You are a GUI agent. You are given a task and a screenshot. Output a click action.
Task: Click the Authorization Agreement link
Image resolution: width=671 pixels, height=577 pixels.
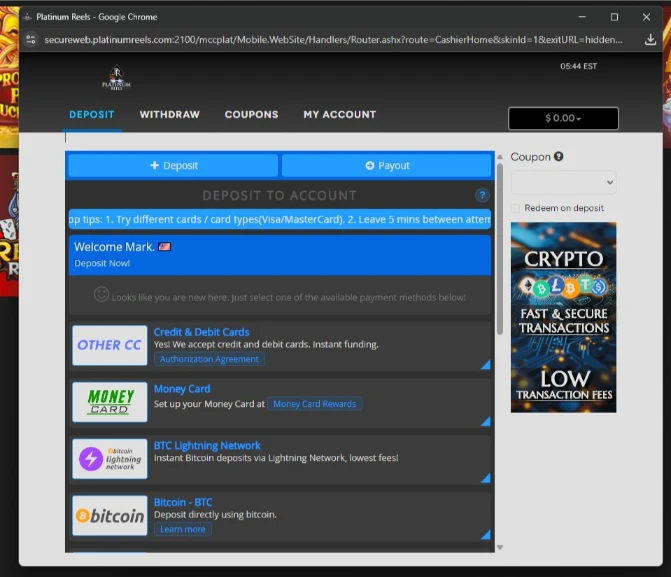point(209,359)
